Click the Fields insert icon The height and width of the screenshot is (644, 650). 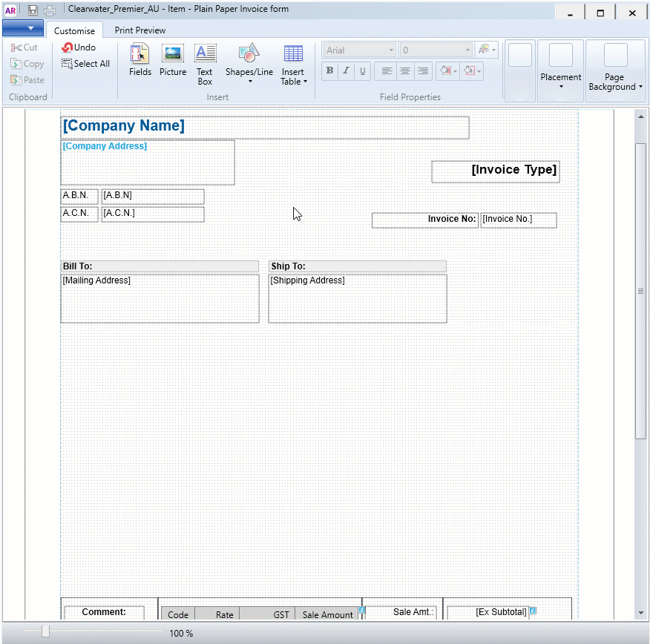pyautogui.click(x=139, y=60)
